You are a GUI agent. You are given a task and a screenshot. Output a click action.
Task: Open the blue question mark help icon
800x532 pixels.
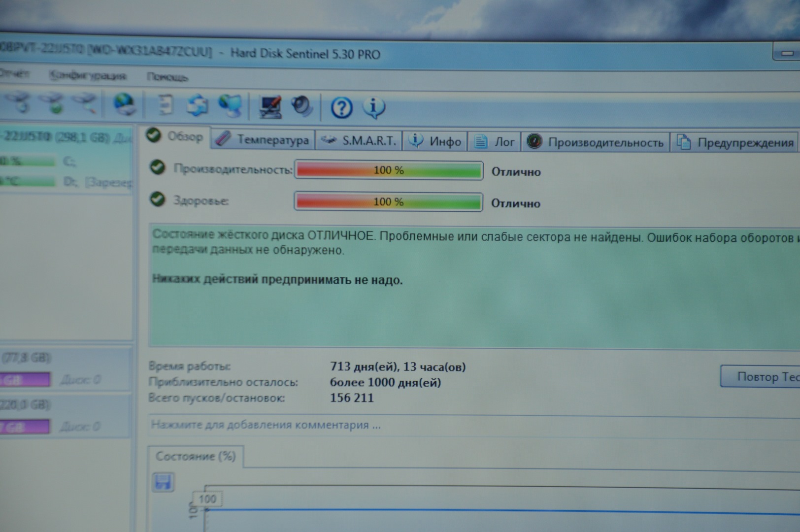tap(341, 107)
